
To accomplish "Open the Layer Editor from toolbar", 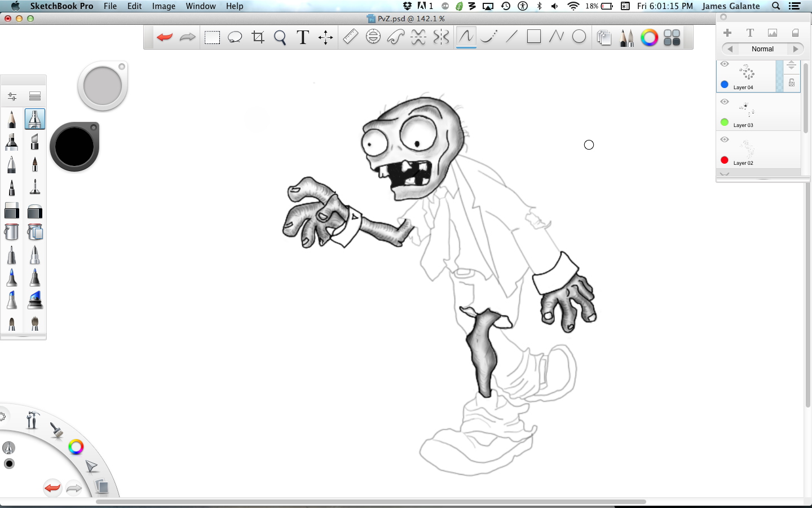I will 604,38.
